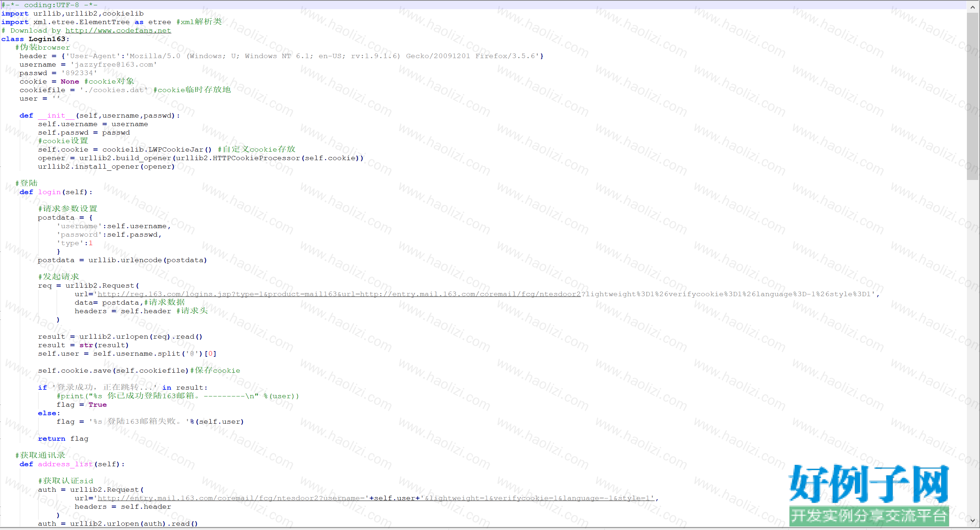This screenshot has width=980, height=530.
Task: Click the 'result = urllib2.urlopen(req).read()' line
Action: pos(120,337)
